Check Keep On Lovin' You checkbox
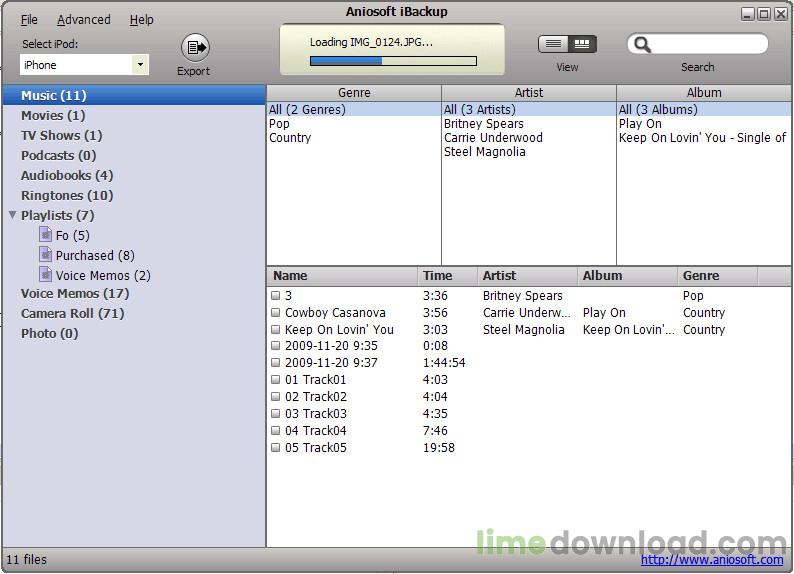Viewport: 794px width, 574px height. (275, 329)
